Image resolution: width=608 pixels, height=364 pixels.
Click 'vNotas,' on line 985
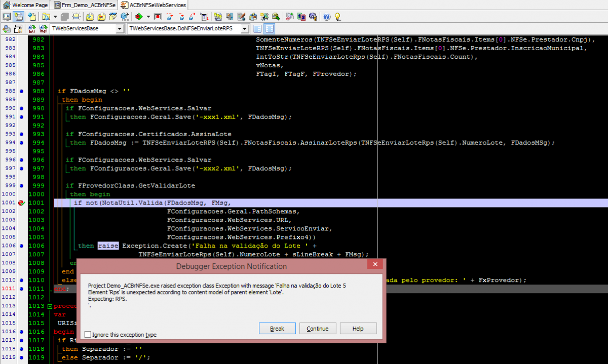coord(270,65)
